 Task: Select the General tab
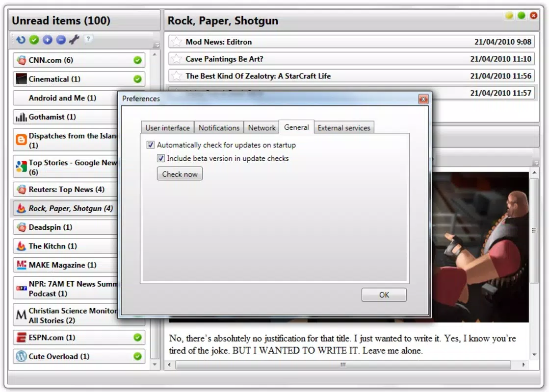pyautogui.click(x=296, y=127)
